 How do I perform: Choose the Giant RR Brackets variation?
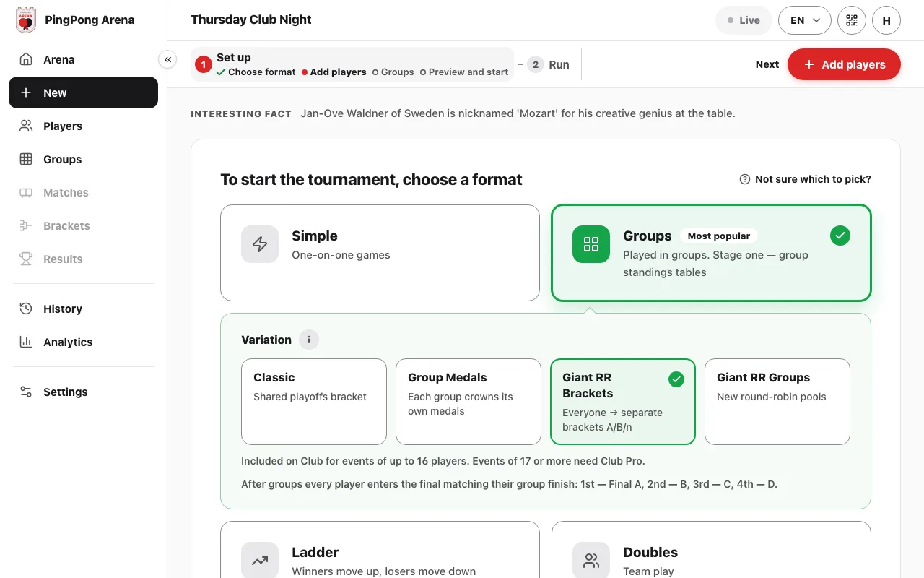[623, 402]
